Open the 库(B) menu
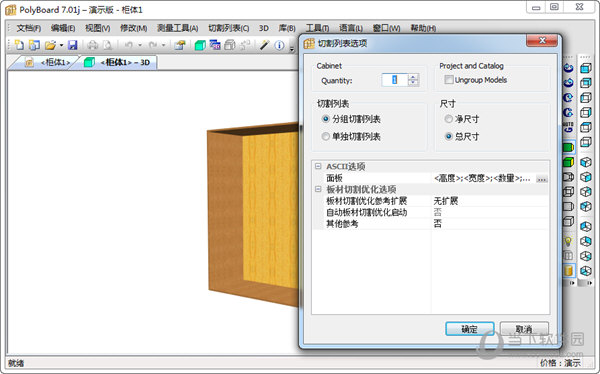The image size is (600, 374). [x=287, y=28]
